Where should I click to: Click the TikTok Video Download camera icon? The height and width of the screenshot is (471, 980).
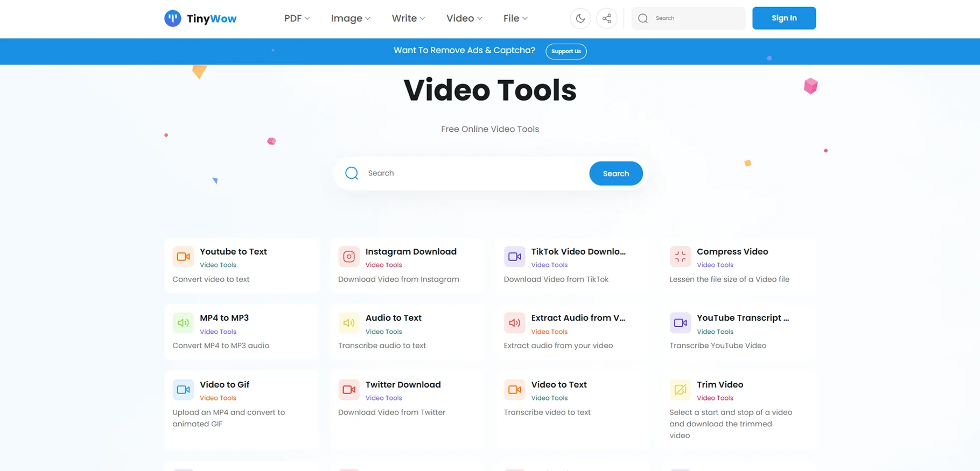pos(515,257)
